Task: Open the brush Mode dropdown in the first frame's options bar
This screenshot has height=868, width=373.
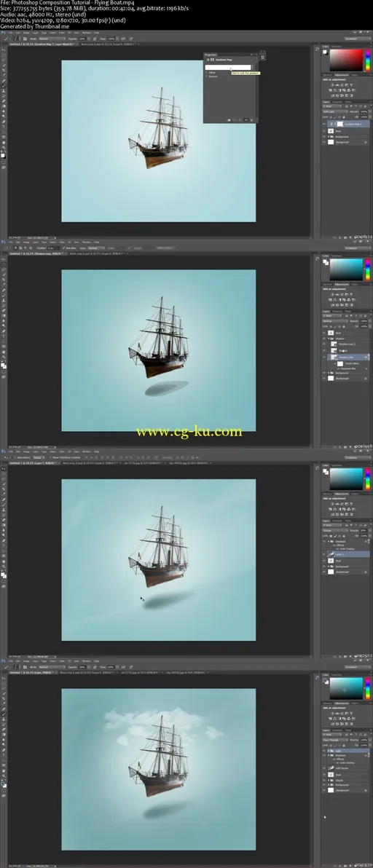Action: pos(52,39)
